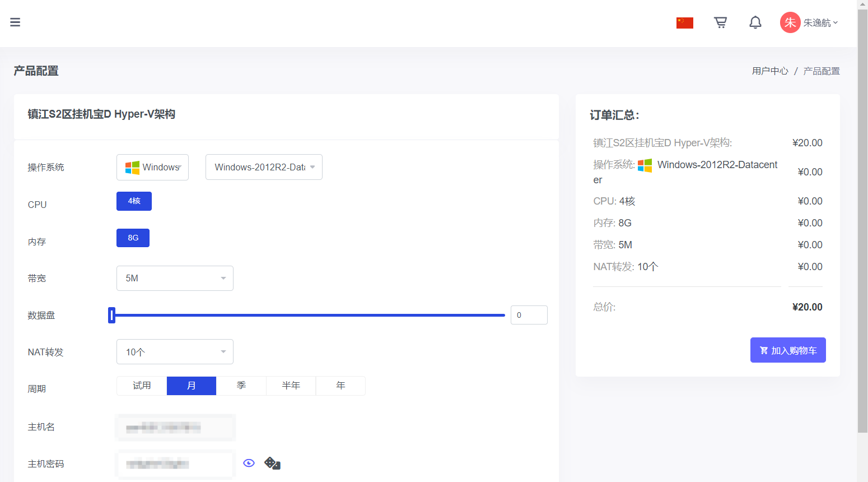This screenshot has height=482, width=868.
Task: Open the notifications bell
Action: [x=755, y=22]
